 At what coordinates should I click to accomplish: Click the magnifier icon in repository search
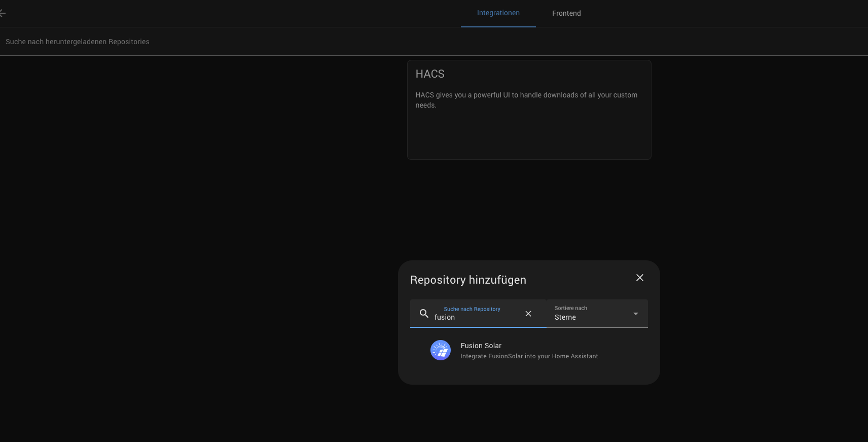click(424, 314)
